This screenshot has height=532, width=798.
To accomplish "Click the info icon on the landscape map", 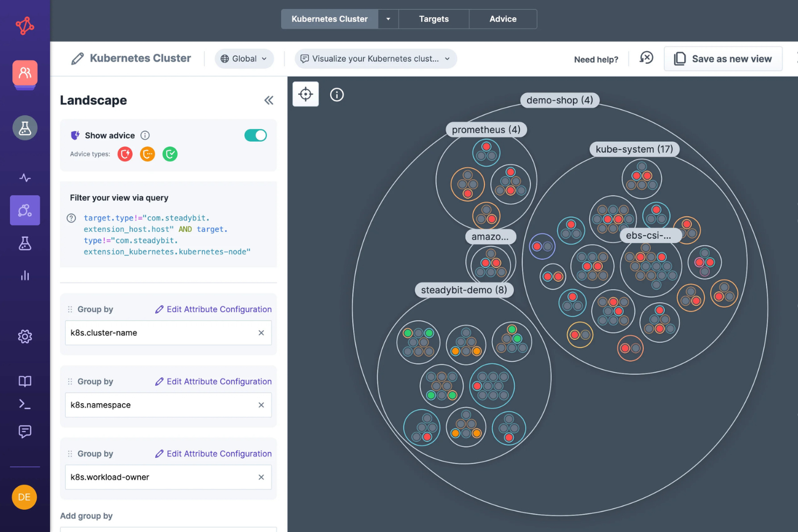I will [x=337, y=95].
